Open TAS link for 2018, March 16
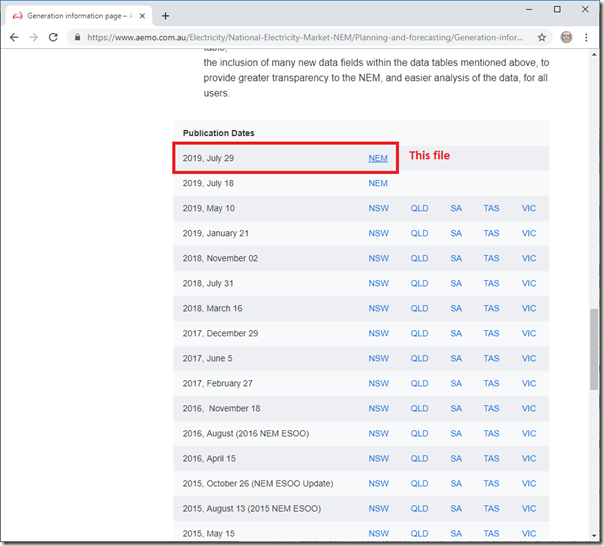Image resolution: width=604 pixels, height=546 pixels. pyautogui.click(x=492, y=309)
